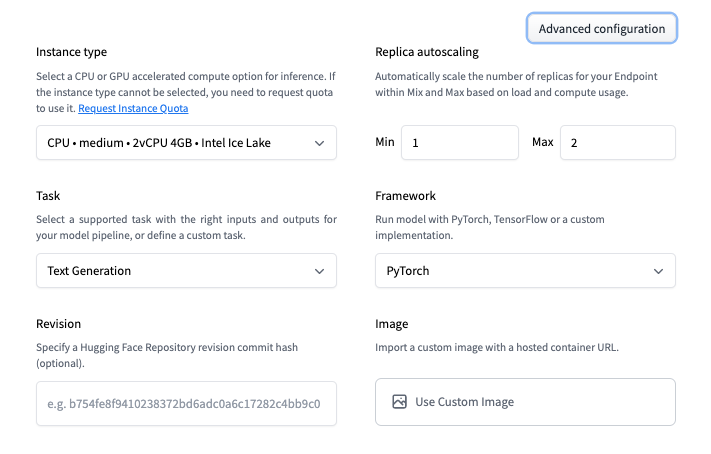Click the Min label next to replica field
This screenshot has width=711, height=454.
point(385,143)
